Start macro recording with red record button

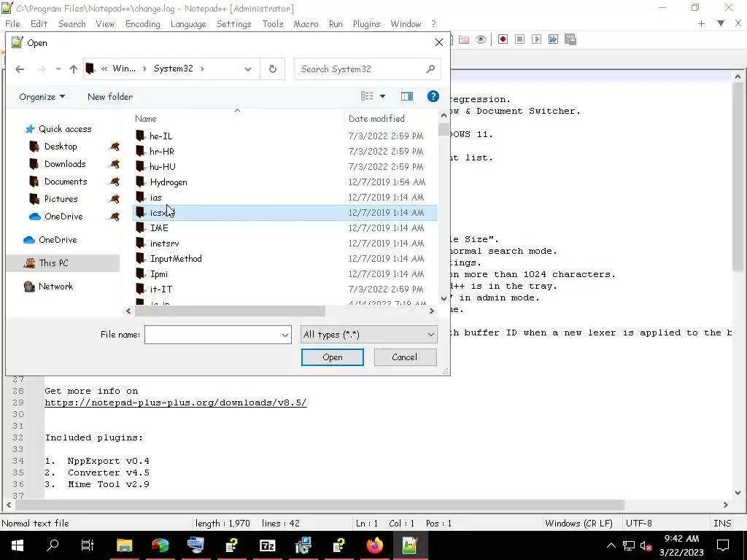point(503,39)
